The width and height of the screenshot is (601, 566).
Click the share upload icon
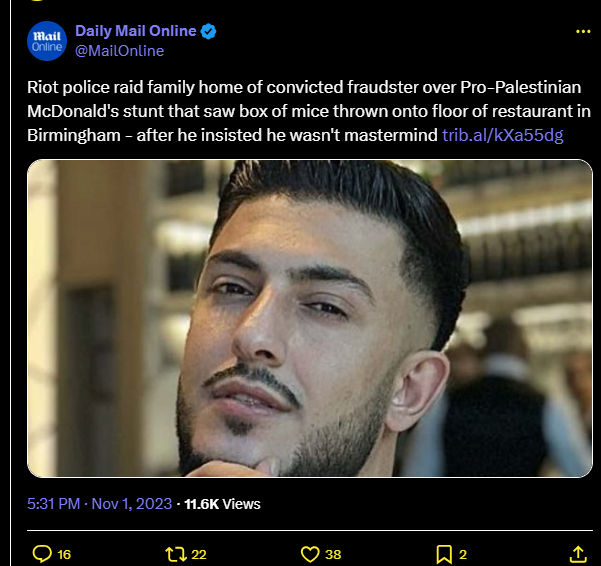[x=577, y=553]
